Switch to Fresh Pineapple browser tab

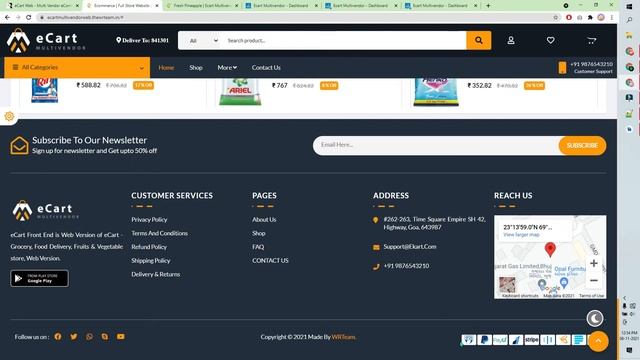point(202,6)
